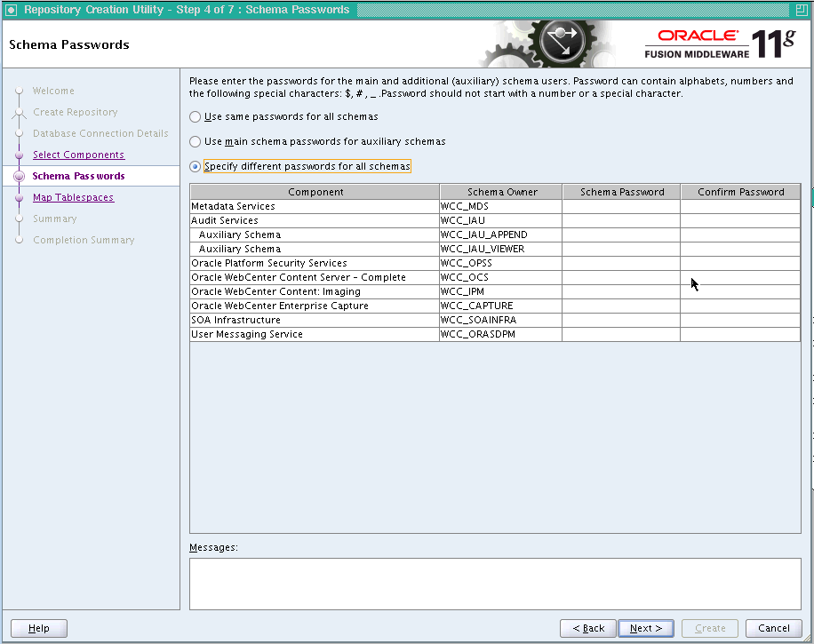Click Schema Password field for WCC_OCS
The width and height of the screenshot is (814, 644).
tap(621, 278)
